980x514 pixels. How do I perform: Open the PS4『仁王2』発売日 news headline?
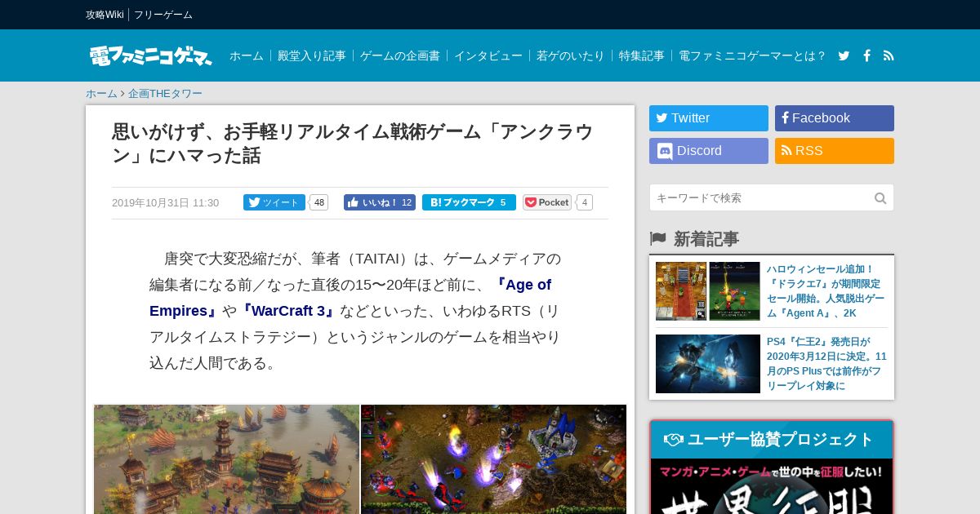[826, 364]
